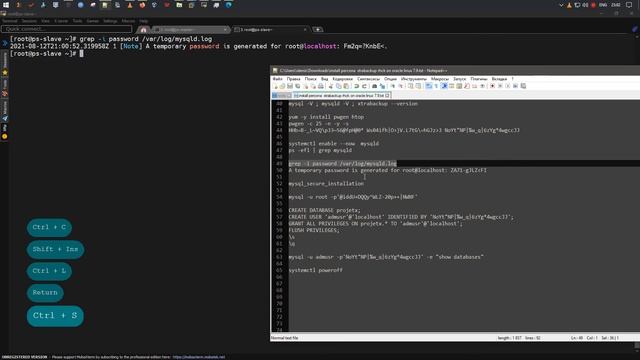The width and height of the screenshot is (640, 360).
Task: Click the 'FLUSH PRIVILEGES;' line in Notepad++
Action: (314, 230)
